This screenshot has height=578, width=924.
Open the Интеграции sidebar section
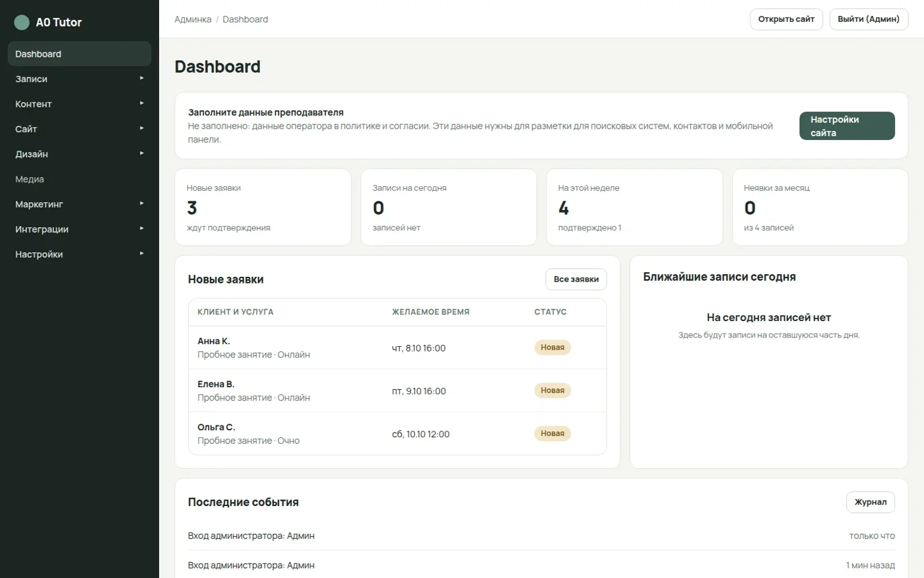point(79,229)
